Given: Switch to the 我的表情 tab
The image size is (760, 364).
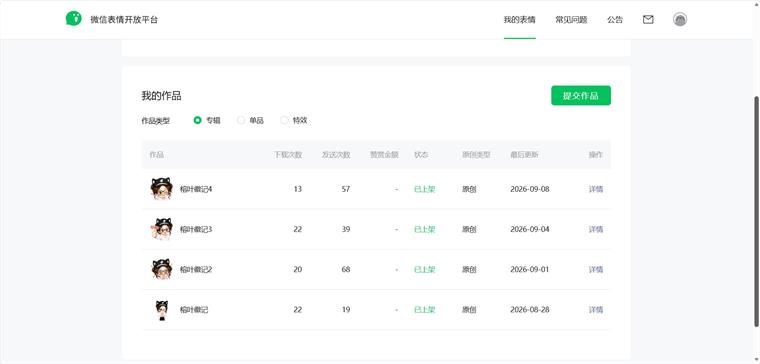Looking at the screenshot, I should coord(520,20).
